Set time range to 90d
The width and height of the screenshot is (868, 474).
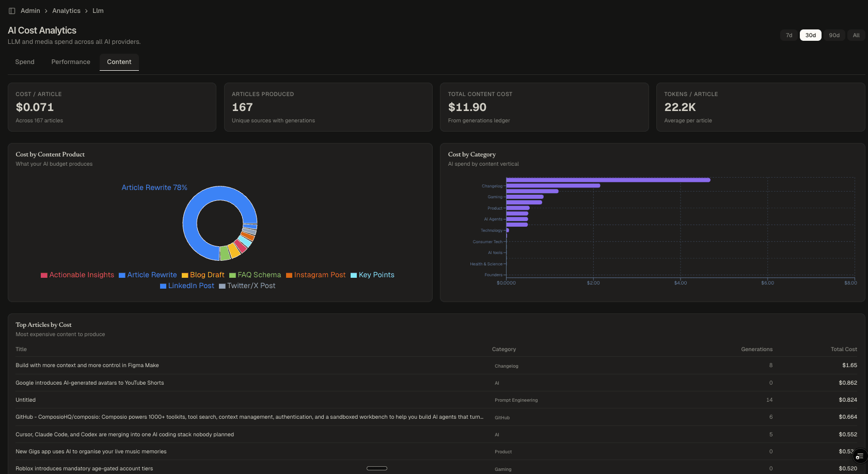[x=834, y=35]
